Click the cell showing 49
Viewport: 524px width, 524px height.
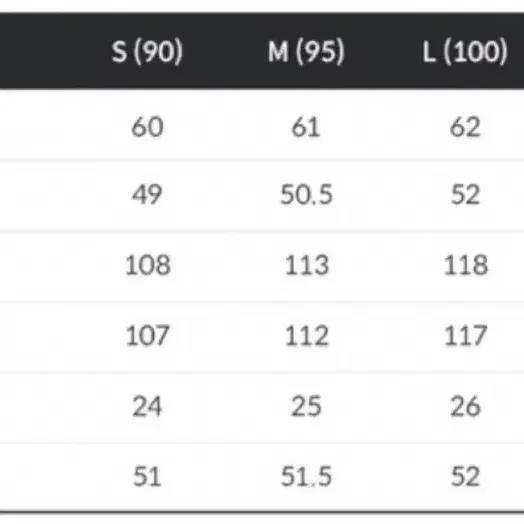pos(147,194)
